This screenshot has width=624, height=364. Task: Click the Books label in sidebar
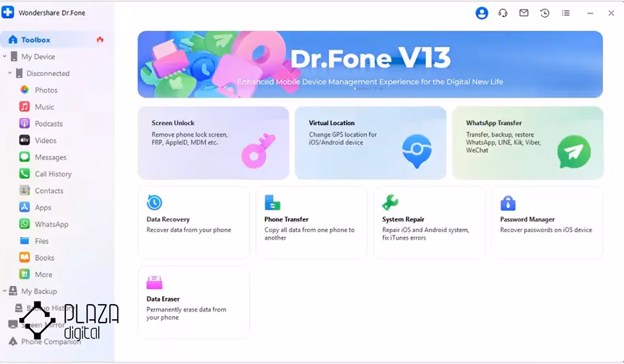coord(45,257)
